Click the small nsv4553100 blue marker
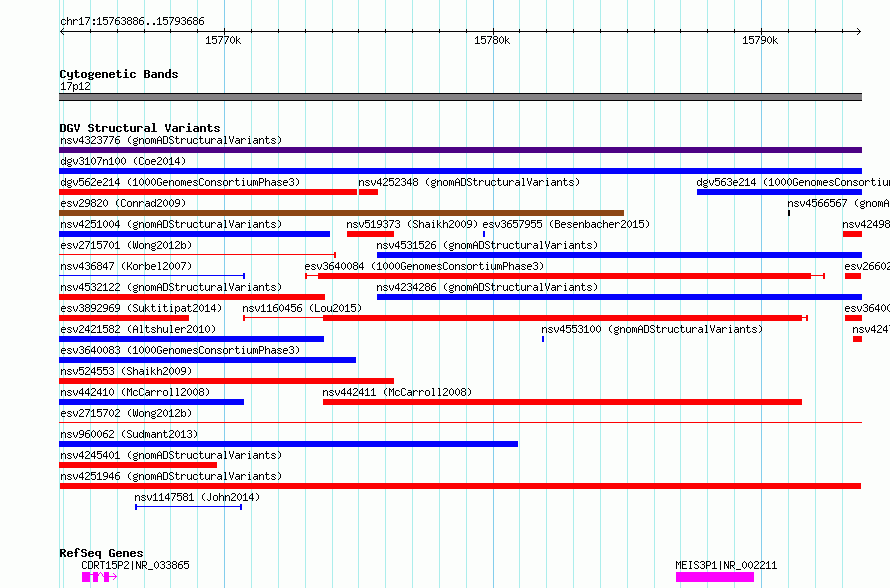This screenshot has height=588, width=890. pyautogui.click(x=543, y=339)
